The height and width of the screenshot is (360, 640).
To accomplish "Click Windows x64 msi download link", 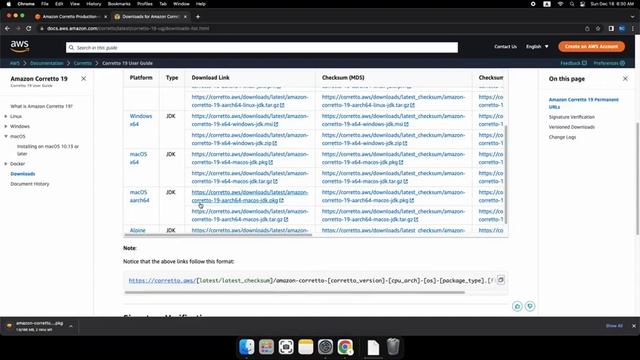I will (x=249, y=120).
